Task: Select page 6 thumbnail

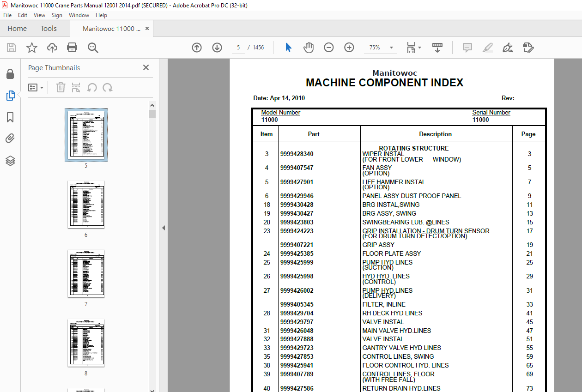Action: (x=86, y=204)
